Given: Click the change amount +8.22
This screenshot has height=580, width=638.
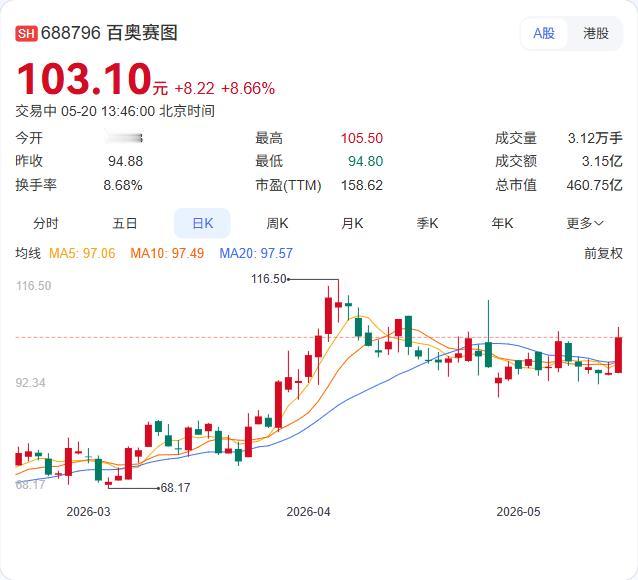Looking at the screenshot, I should (194, 88).
